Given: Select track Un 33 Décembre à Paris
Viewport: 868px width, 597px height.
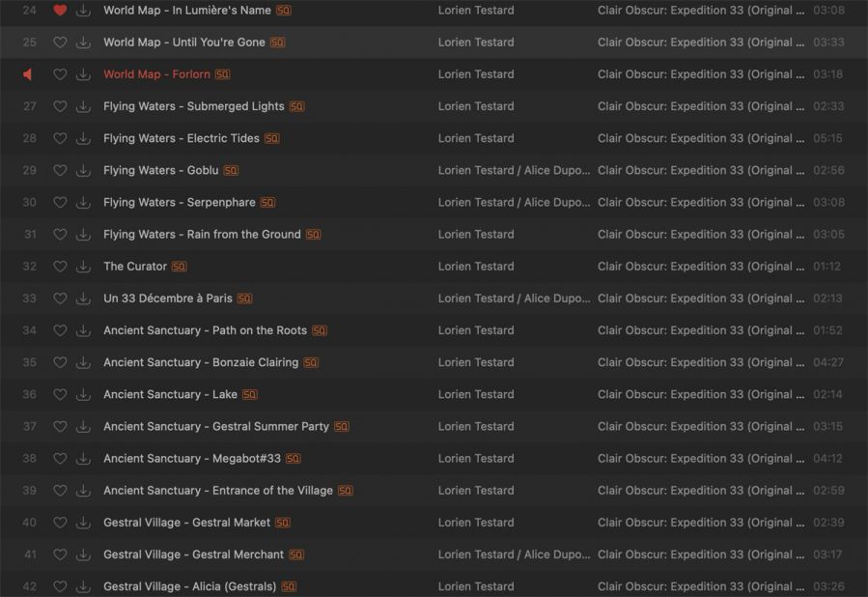Looking at the screenshot, I should point(168,298).
